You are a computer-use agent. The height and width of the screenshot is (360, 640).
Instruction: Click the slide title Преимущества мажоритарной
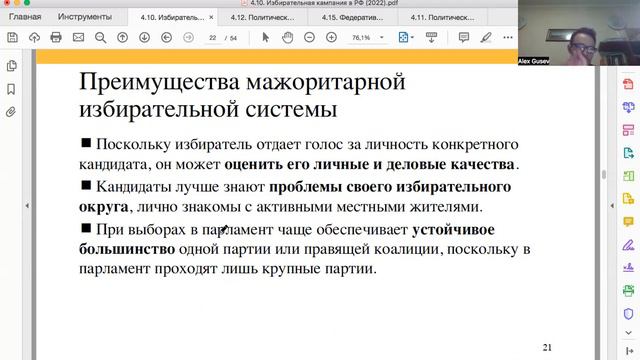(242, 82)
